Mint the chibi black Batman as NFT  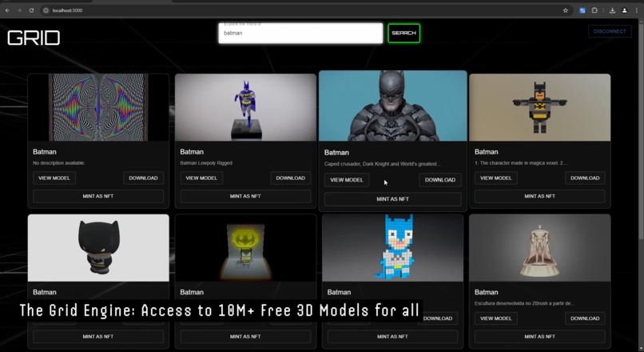(x=98, y=336)
